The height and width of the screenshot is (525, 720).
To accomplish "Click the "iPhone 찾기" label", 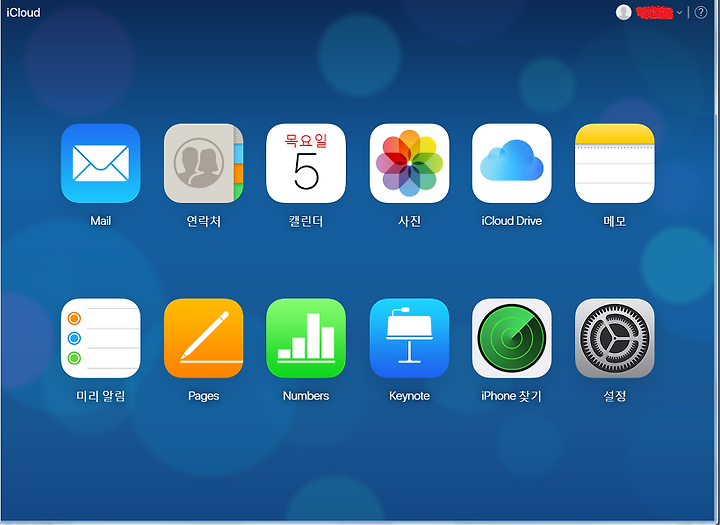I will pos(512,396).
